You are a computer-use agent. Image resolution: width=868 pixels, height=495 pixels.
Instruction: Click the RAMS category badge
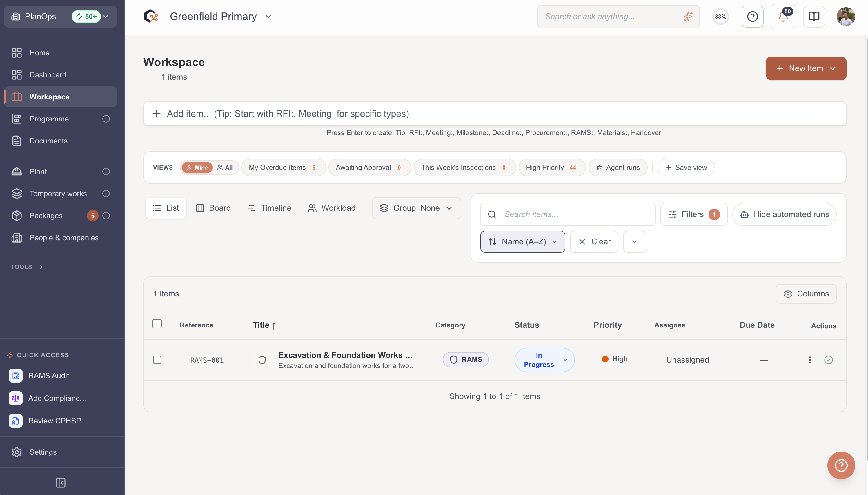tap(465, 359)
